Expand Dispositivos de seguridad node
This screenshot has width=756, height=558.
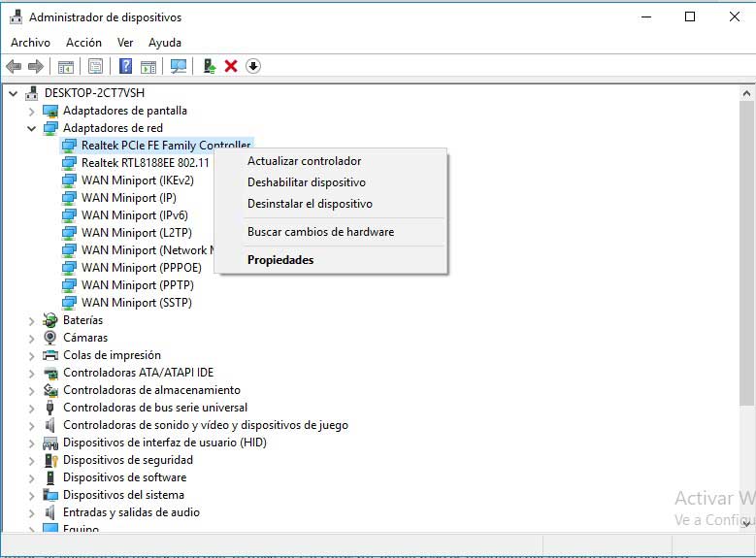(31, 461)
